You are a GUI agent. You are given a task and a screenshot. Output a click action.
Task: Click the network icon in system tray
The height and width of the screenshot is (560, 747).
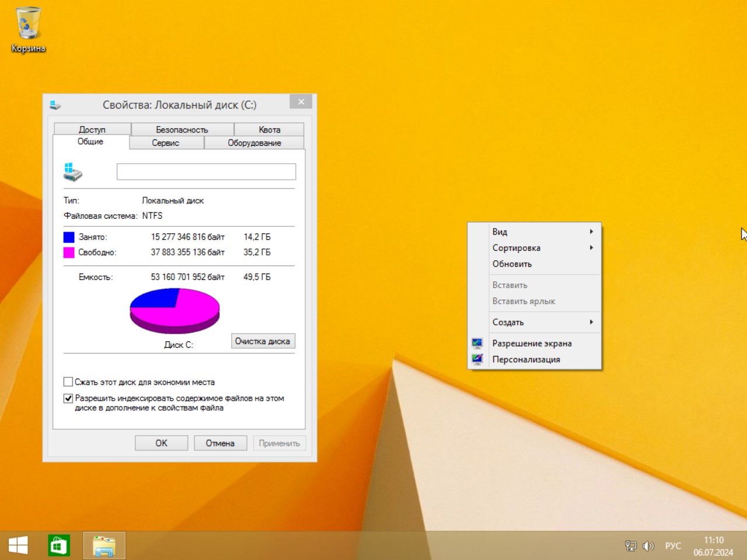pyautogui.click(x=630, y=546)
